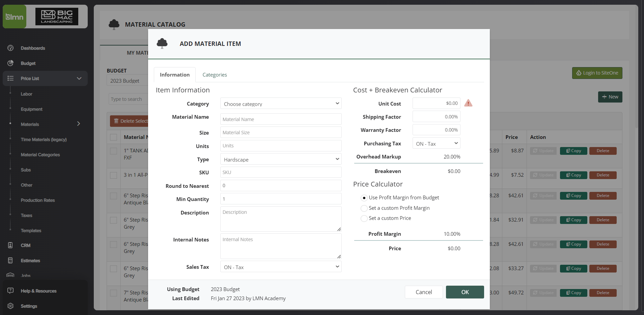Check the 7" Step Ris Antique row checkbox
This screenshot has width=644, height=315.
coord(114,293)
